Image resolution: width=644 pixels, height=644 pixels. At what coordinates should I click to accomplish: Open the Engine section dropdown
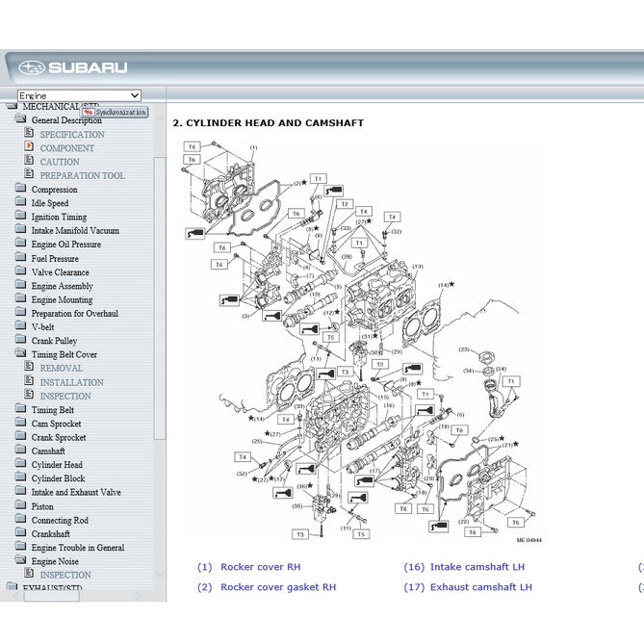pos(134,96)
